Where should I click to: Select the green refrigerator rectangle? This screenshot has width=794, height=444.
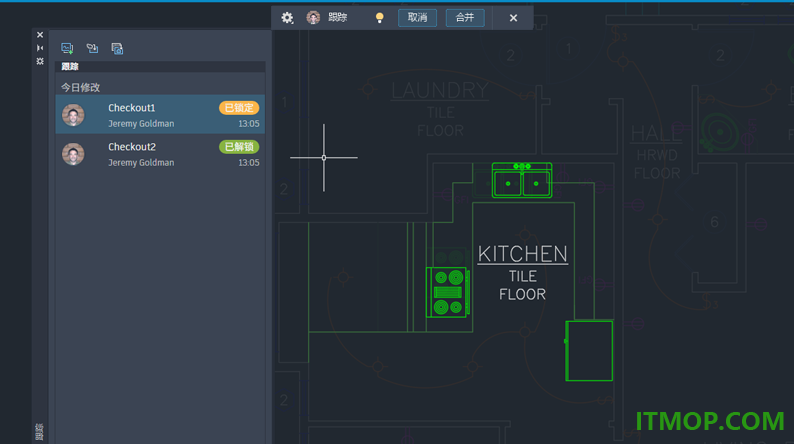(x=589, y=350)
